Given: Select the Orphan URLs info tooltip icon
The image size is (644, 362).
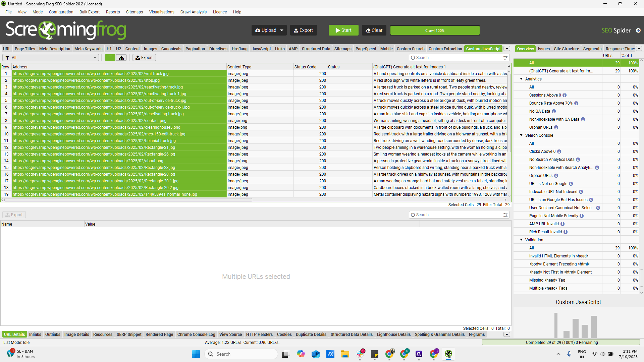Looking at the screenshot, I should 556,127.
